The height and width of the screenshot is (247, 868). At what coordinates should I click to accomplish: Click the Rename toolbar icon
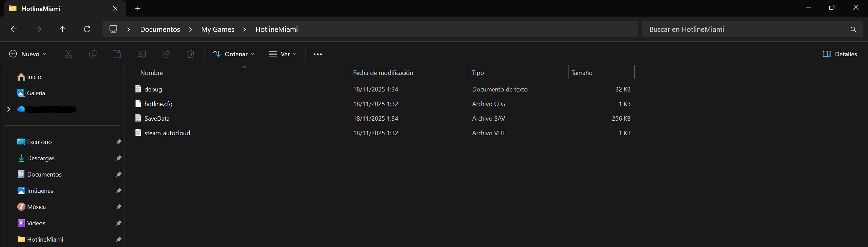(142, 54)
